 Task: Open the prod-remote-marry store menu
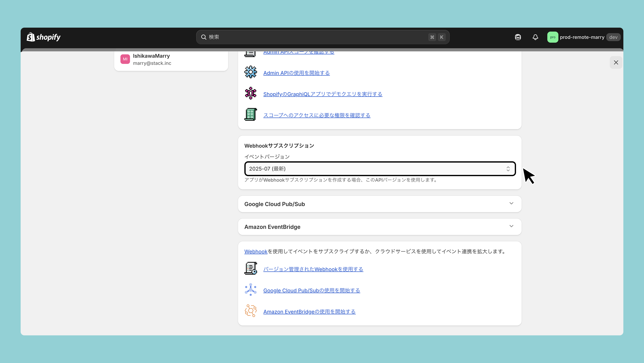(582, 37)
